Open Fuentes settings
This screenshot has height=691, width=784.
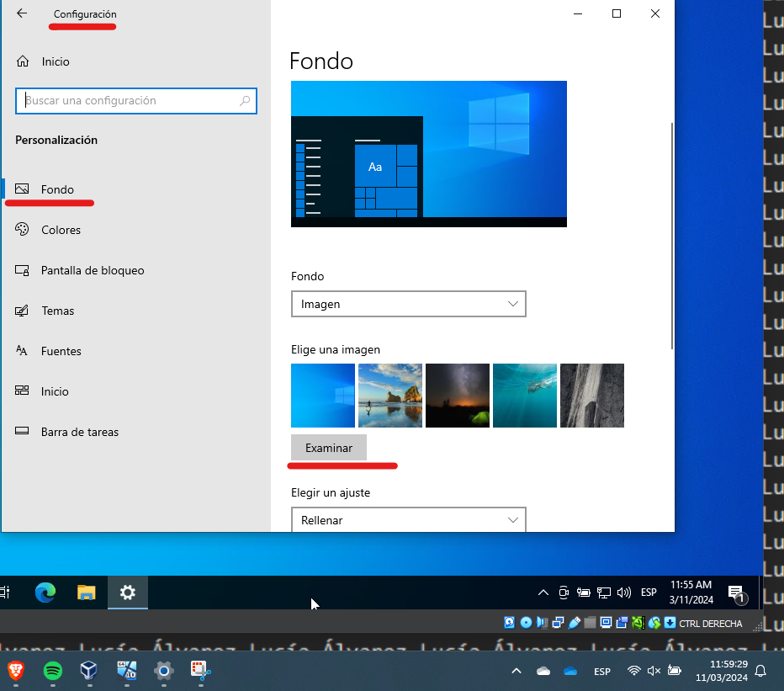tap(59, 351)
